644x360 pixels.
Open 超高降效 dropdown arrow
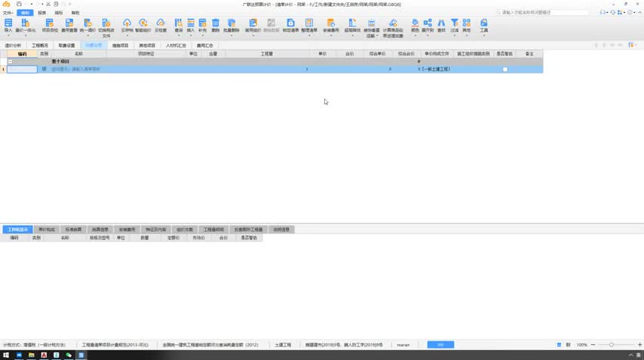click(x=352, y=35)
